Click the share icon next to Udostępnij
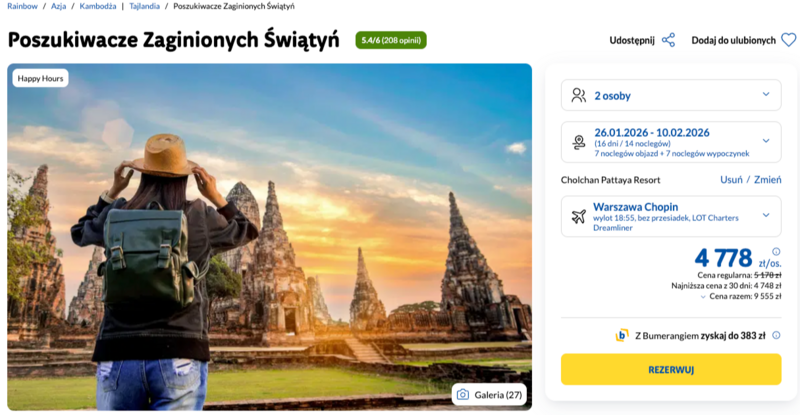This screenshot has width=800, height=415. [x=668, y=40]
